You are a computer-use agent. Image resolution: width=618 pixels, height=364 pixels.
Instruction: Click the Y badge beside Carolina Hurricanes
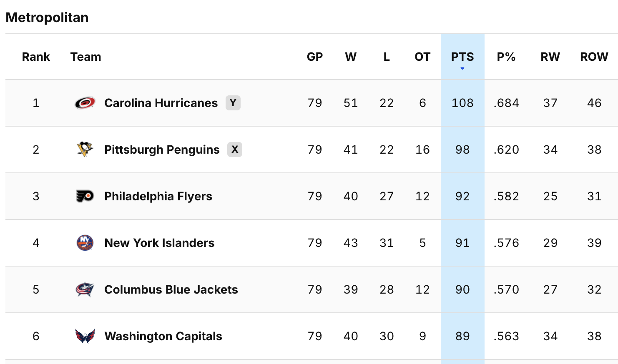point(233,103)
